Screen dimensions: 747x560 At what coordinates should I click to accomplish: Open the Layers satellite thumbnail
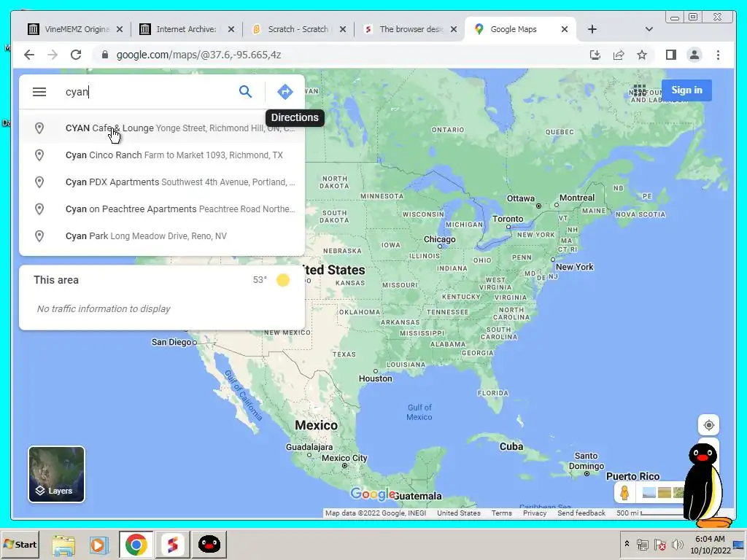tap(56, 474)
